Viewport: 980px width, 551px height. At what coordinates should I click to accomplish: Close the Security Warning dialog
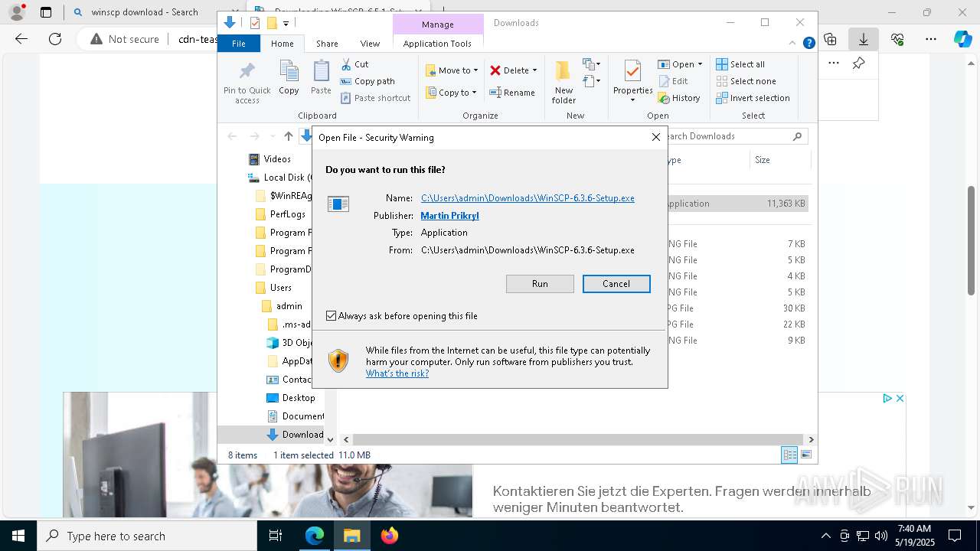(x=655, y=137)
